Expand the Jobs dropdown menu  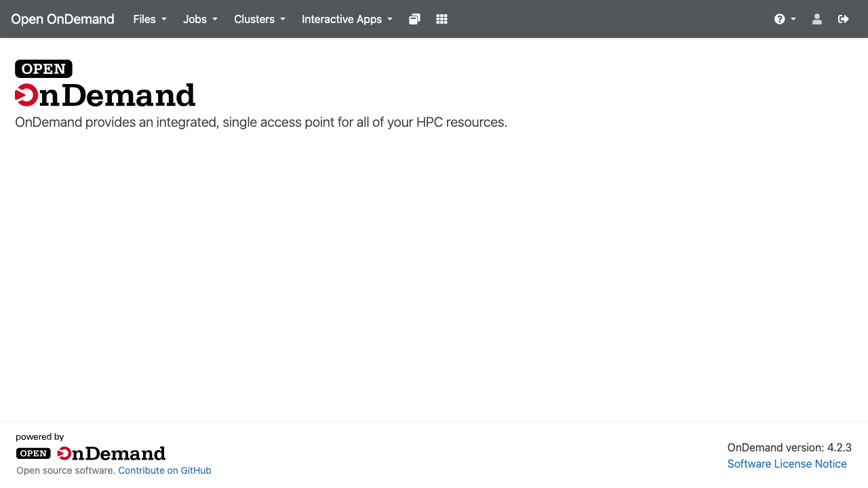(x=200, y=19)
